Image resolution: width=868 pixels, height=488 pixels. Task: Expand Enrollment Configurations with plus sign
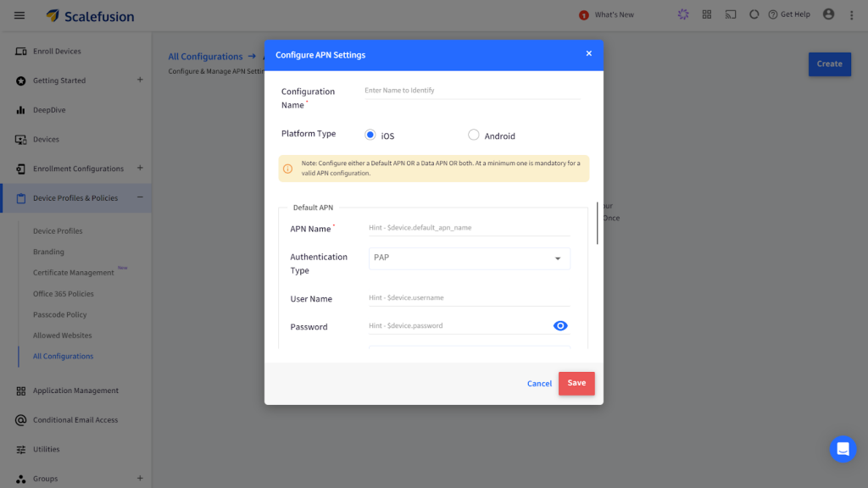(x=140, y=169)
